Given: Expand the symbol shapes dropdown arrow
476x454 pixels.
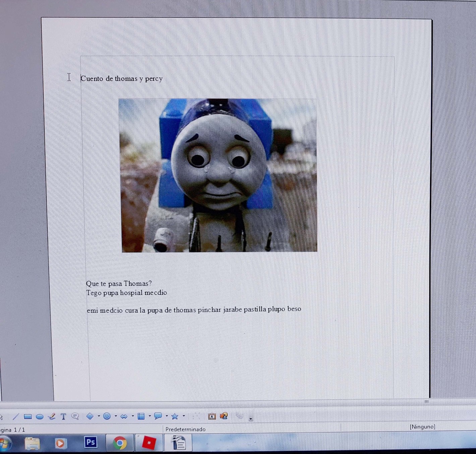Looking at the screenshot, I should pos(116,416).
